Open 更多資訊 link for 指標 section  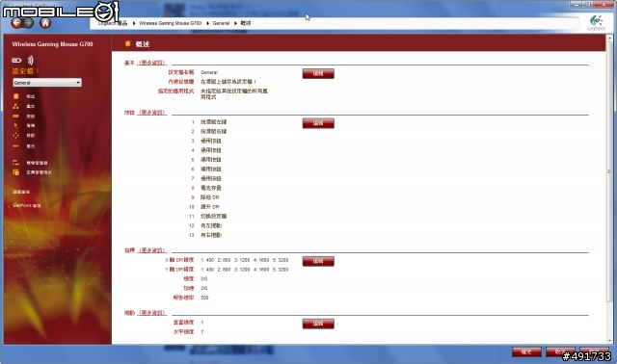pos(152,250)
